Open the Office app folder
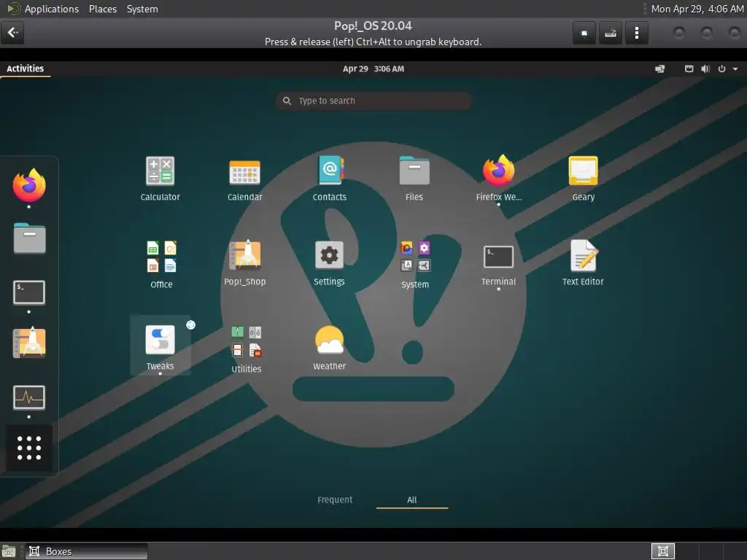 [x=161, y=264]
